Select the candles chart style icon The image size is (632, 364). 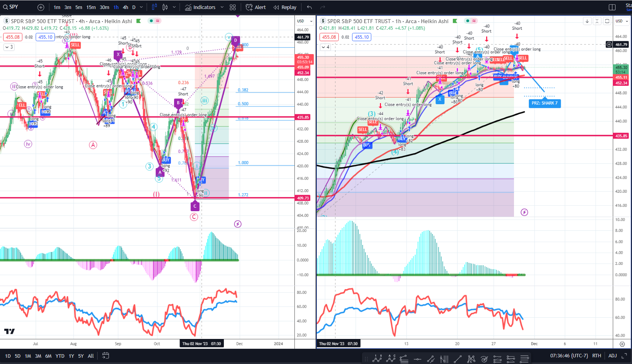pyautogui.click(x=165, y=7)
